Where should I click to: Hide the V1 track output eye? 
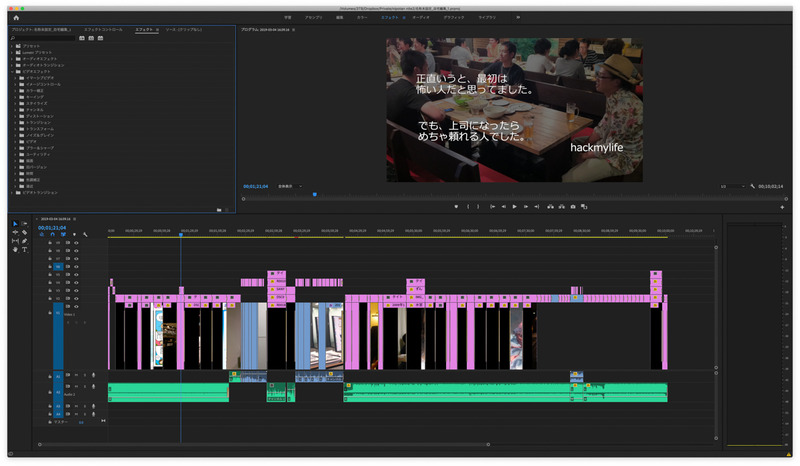(x=77, y=306)
